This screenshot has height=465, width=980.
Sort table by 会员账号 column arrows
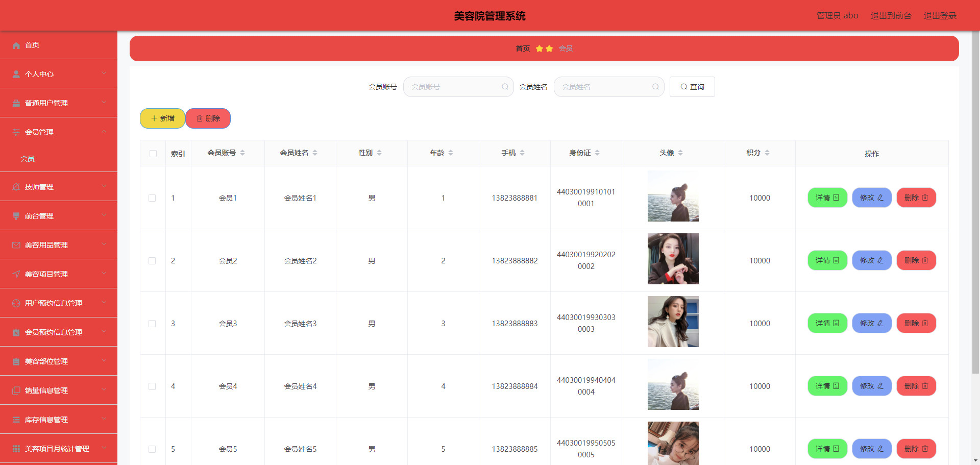pyautogui.click(x=242, y=153)
